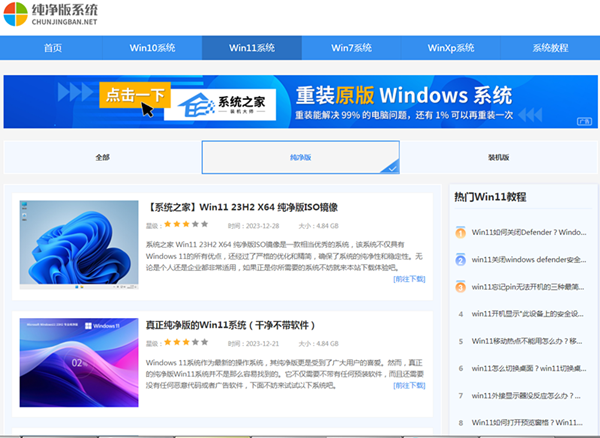Open the 系统教程 navigation tab
The height and width of the screenshot is (438, 600).
pos(549,48)
